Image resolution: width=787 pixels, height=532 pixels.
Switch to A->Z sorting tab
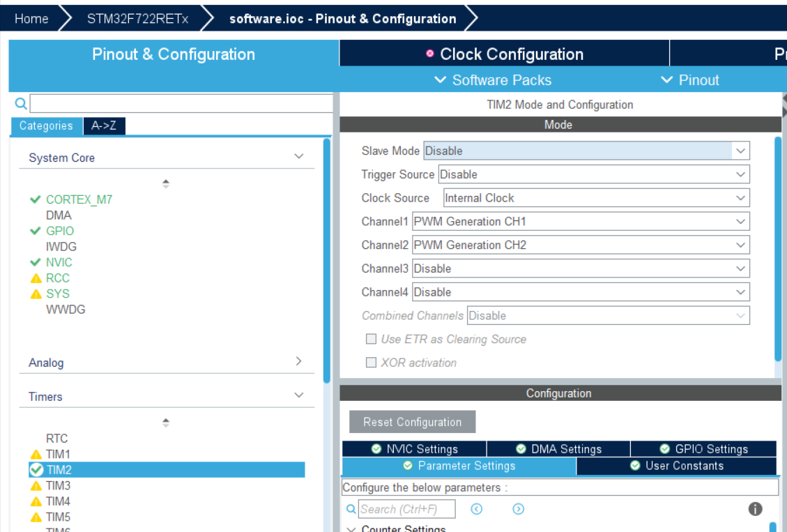[104, 126]
